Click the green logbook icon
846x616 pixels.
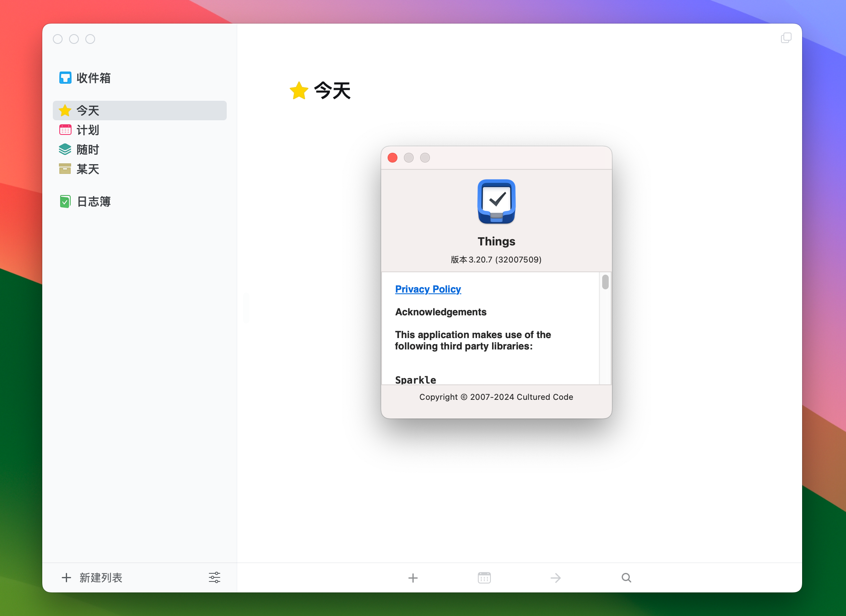65,202
